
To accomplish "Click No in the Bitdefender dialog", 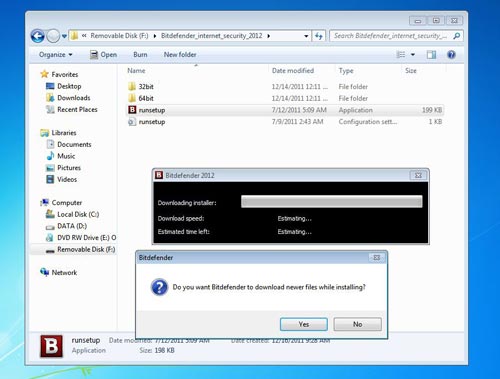I will (x=357, y=324).
